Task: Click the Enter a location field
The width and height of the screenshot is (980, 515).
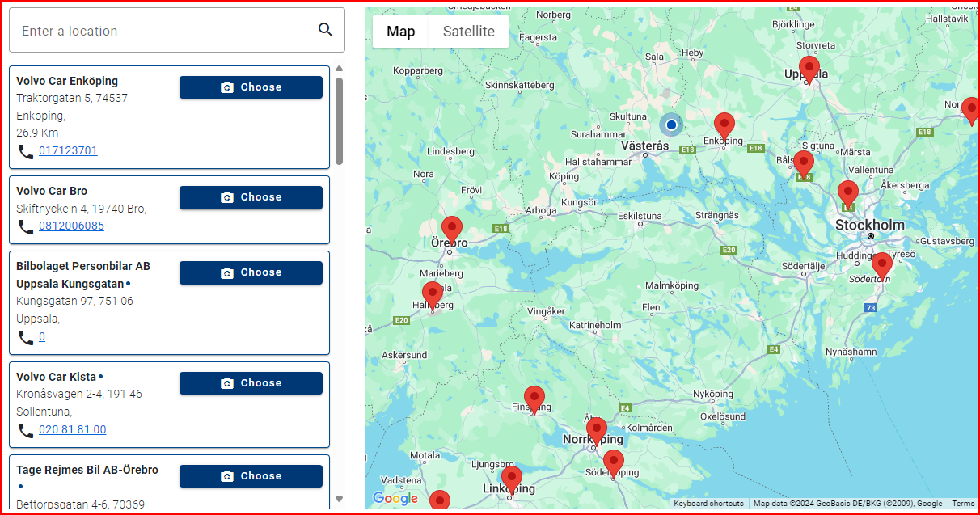Action: pos(177,31)
